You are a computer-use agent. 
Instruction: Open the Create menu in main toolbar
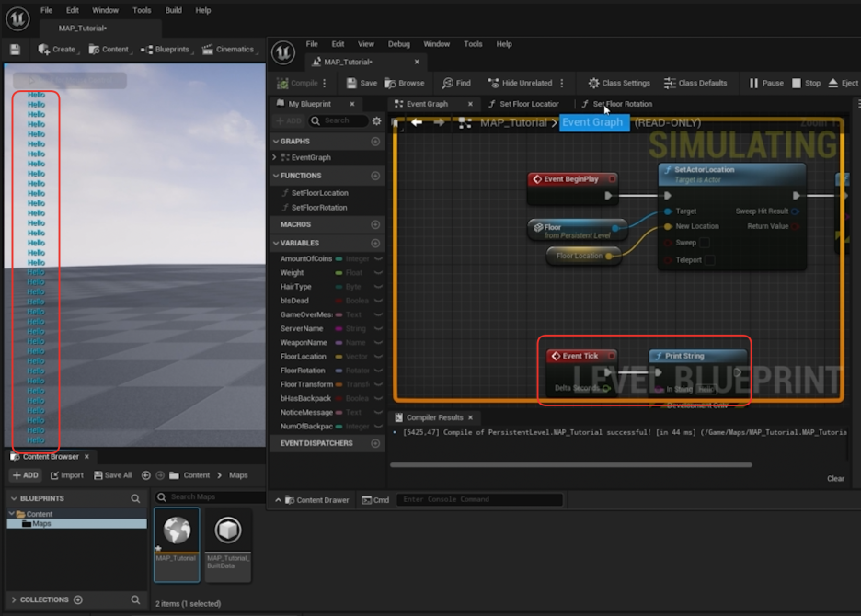tap(57, 50)
